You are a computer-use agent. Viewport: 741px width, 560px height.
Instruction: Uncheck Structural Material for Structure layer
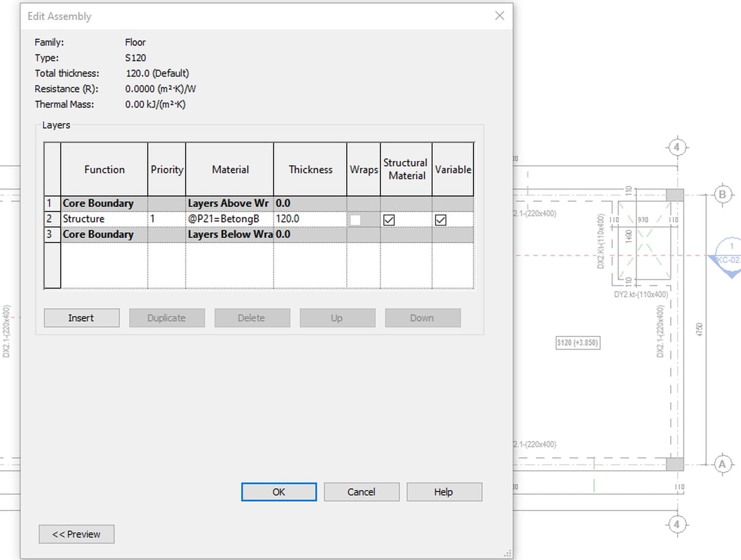(389, 220)
